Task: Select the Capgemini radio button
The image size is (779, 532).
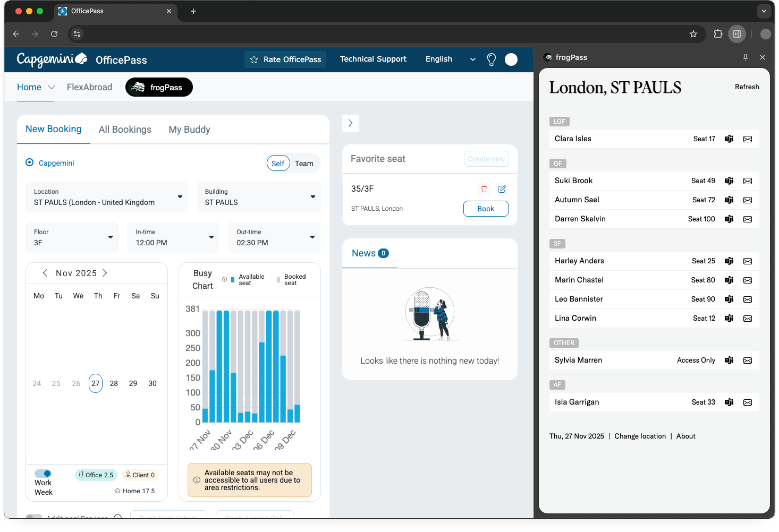Action: (30, 162)
